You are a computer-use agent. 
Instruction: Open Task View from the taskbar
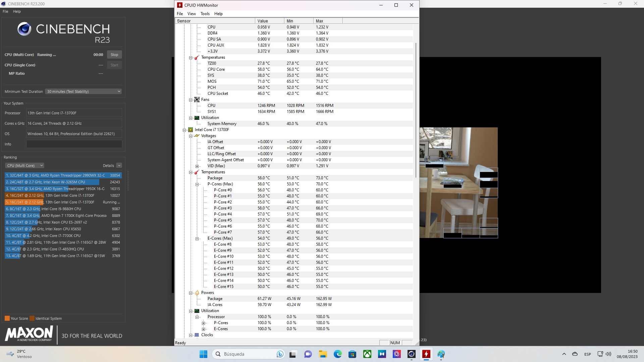[293, 354]
